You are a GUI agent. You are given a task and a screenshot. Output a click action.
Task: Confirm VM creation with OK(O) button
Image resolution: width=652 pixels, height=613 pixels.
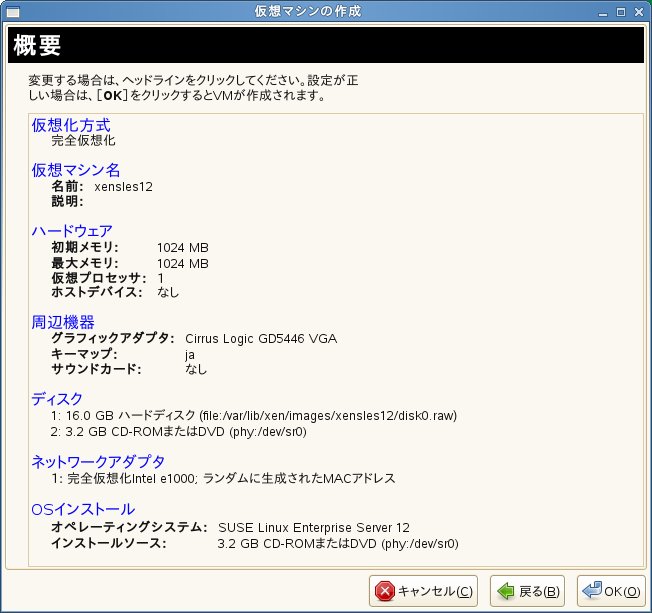click(x=611, y=591)
